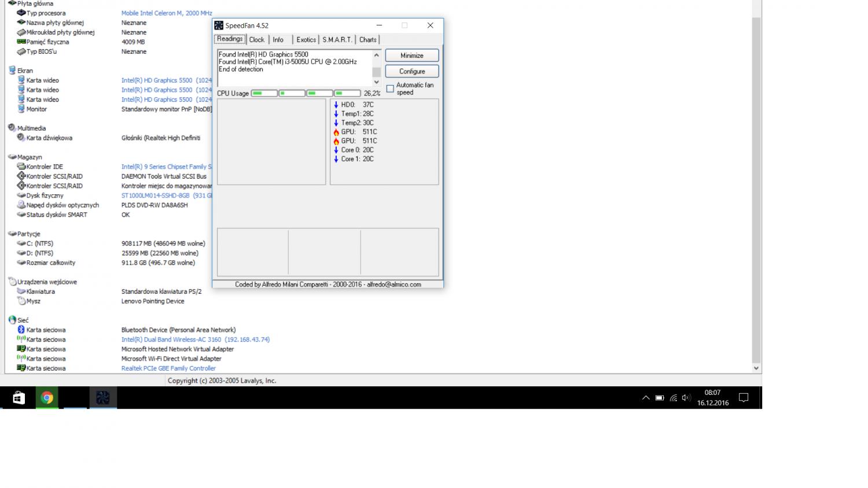Select the Sieć network category icon

[x=12, y=320]
